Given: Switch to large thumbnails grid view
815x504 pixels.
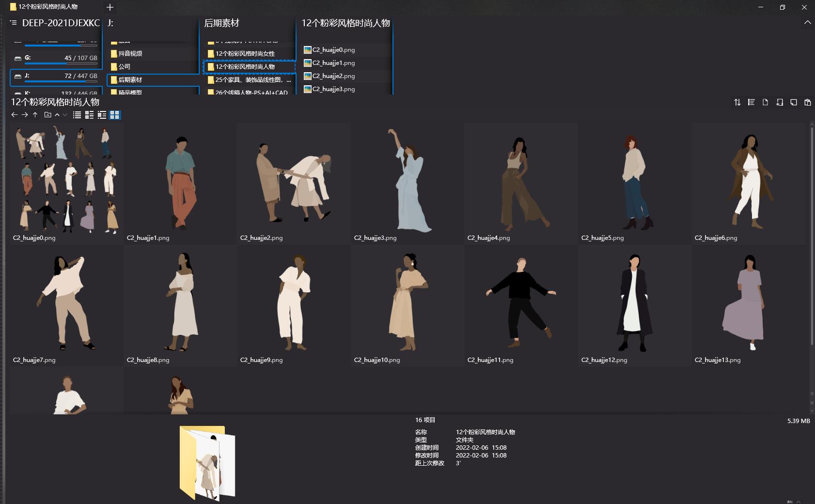Looking at the screenshot, I should tap(115, 115).
